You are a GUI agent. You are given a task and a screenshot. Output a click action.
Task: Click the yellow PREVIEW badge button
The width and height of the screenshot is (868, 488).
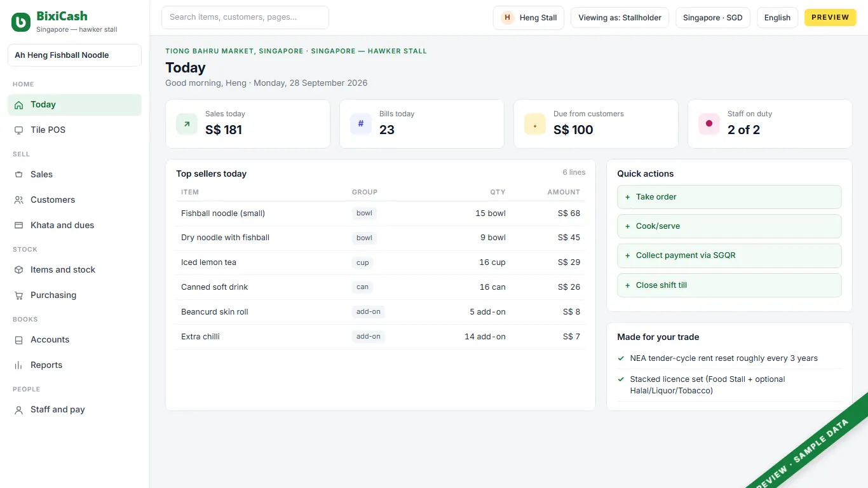point(831,18)
